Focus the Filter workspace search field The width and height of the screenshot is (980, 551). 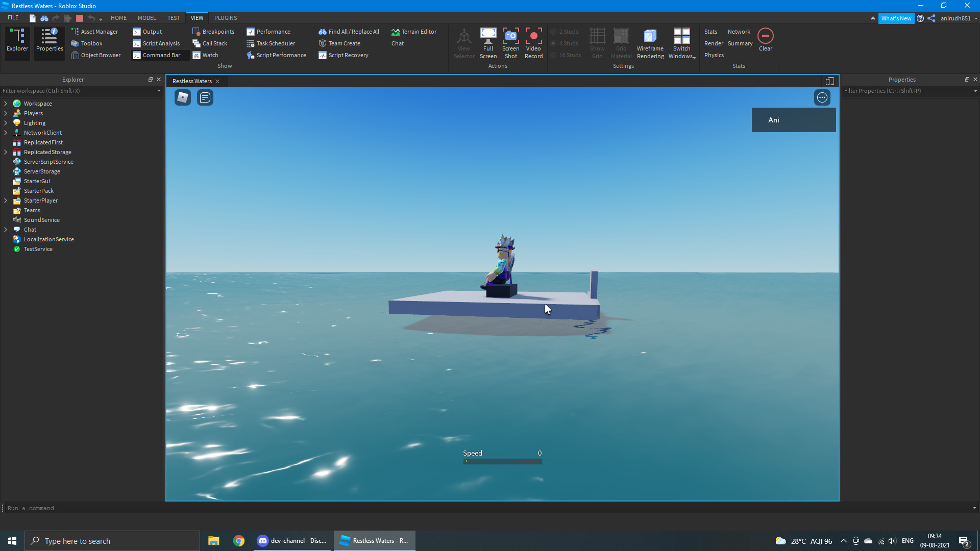tap(81, 91)
